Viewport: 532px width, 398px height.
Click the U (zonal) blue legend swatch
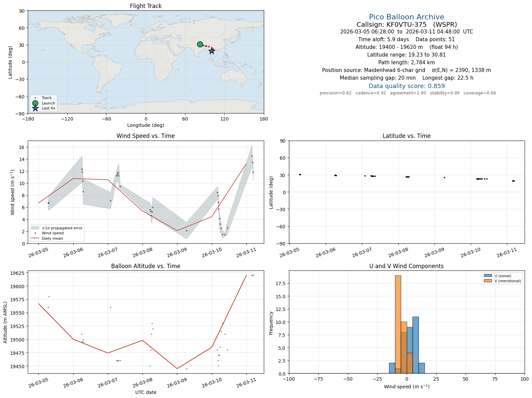click(x=487, y=276)
